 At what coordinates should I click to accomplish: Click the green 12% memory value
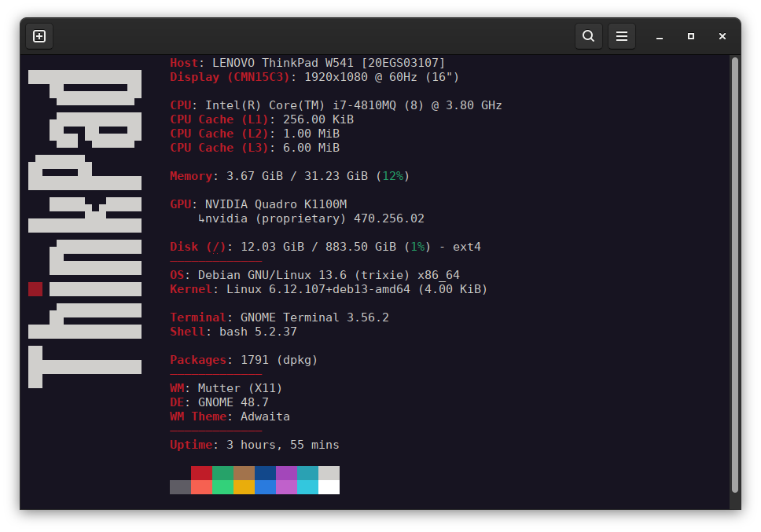[392, 176]
